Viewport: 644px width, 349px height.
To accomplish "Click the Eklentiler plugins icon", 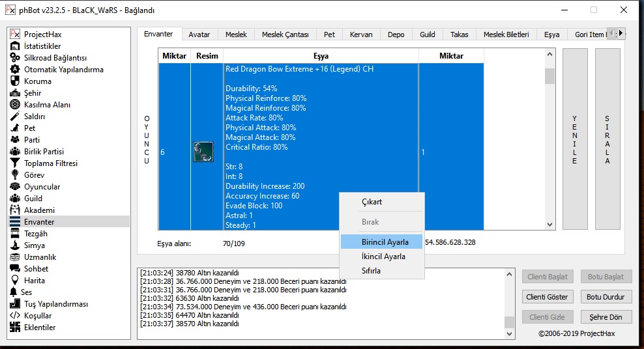I will click(x=15, y=328).
